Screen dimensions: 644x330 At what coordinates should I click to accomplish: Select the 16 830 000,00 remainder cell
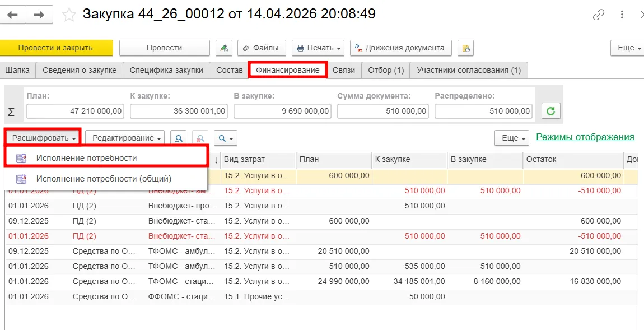pos(573,281)
